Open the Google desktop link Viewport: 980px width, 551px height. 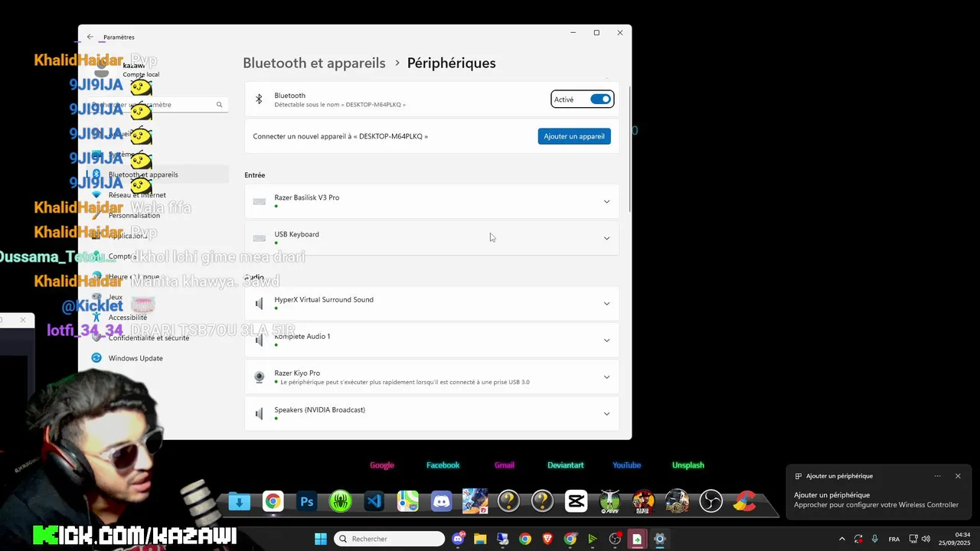coord(382,465)
